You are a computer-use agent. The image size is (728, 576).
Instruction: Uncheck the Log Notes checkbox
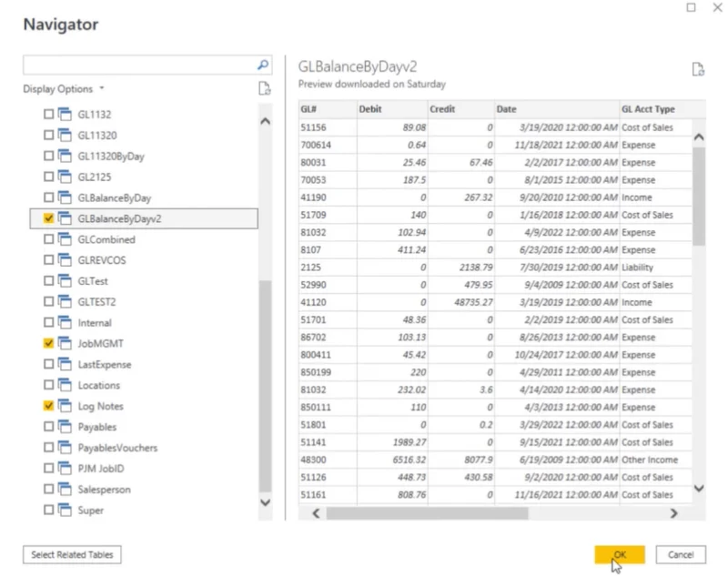[48, 406]
